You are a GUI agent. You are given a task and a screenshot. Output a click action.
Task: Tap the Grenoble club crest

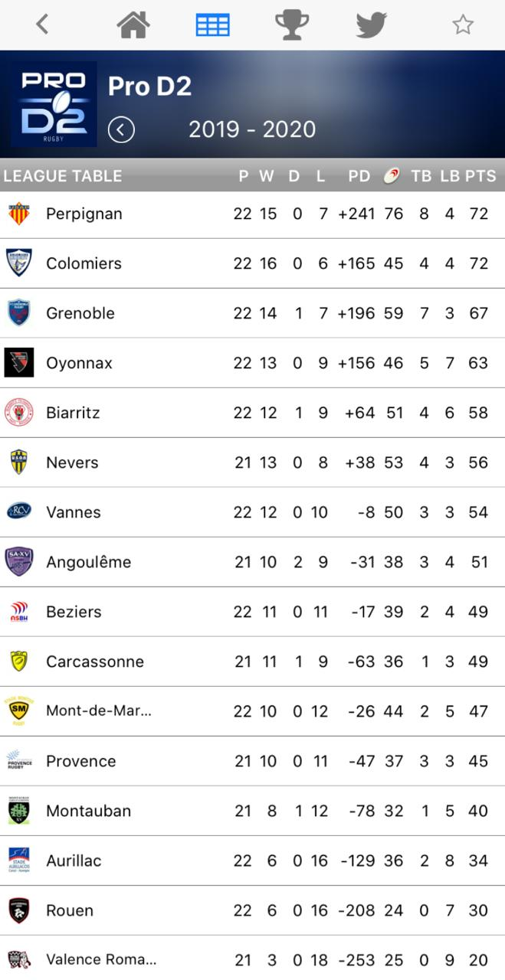tap(18, 312)
